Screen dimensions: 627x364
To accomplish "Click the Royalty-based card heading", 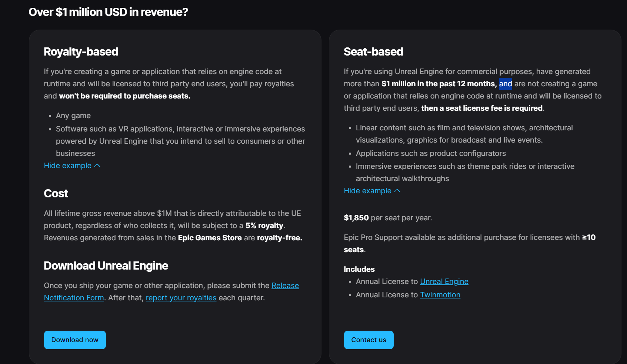I will [x=81, y=51].
